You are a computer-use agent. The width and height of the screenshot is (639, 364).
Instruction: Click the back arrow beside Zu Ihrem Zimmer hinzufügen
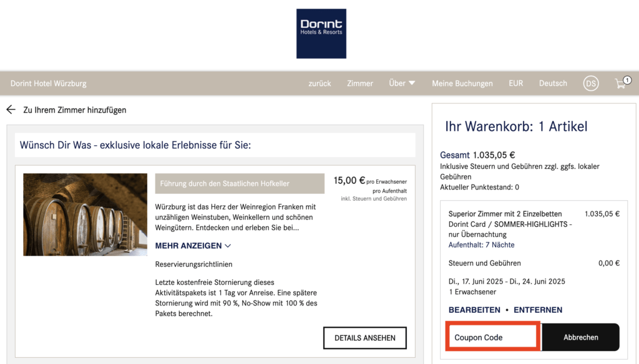(11, 110)
